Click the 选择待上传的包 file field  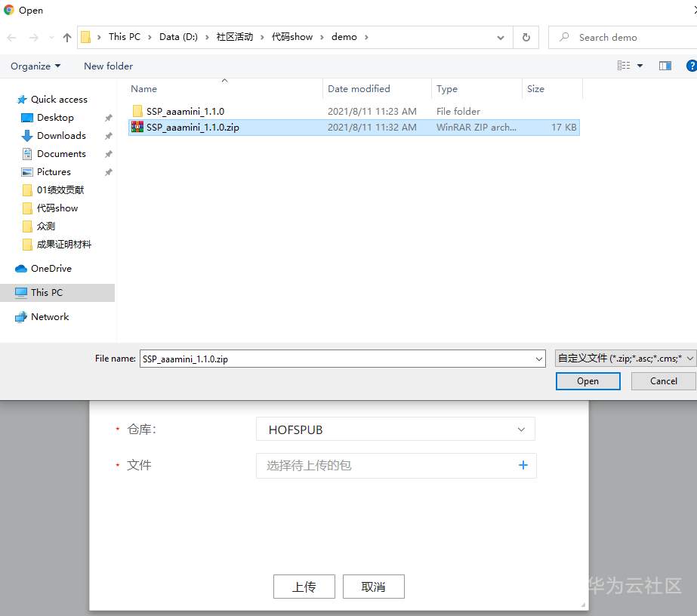coord(396,465)
